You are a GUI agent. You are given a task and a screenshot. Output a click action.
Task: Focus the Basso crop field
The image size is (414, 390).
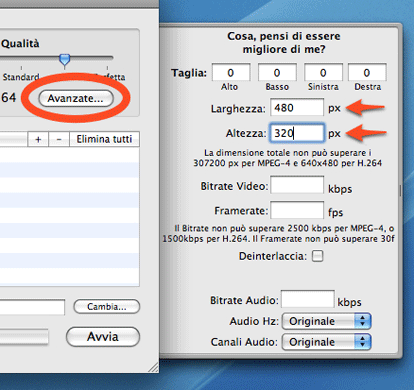(277, 72)
